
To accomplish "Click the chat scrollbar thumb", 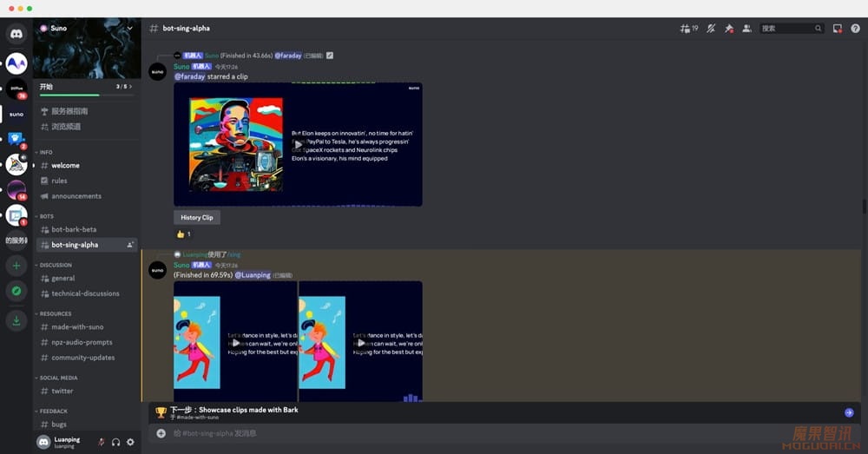I will pos(864,206).
